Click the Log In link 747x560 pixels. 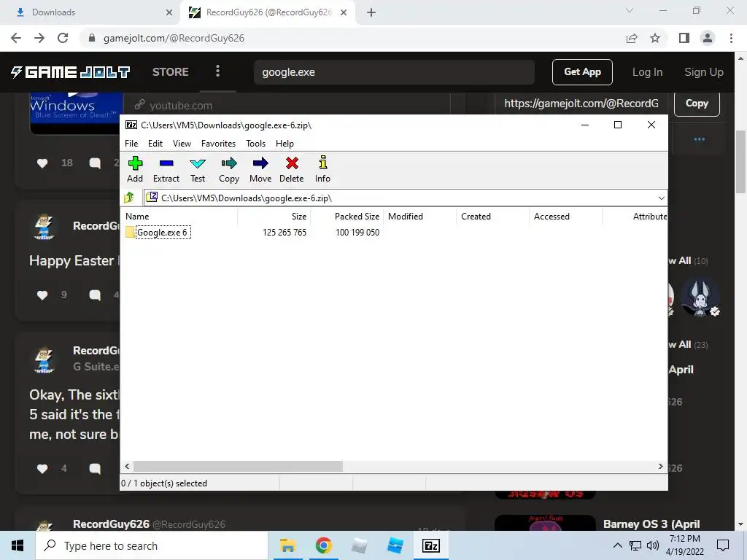pos(648,72)
